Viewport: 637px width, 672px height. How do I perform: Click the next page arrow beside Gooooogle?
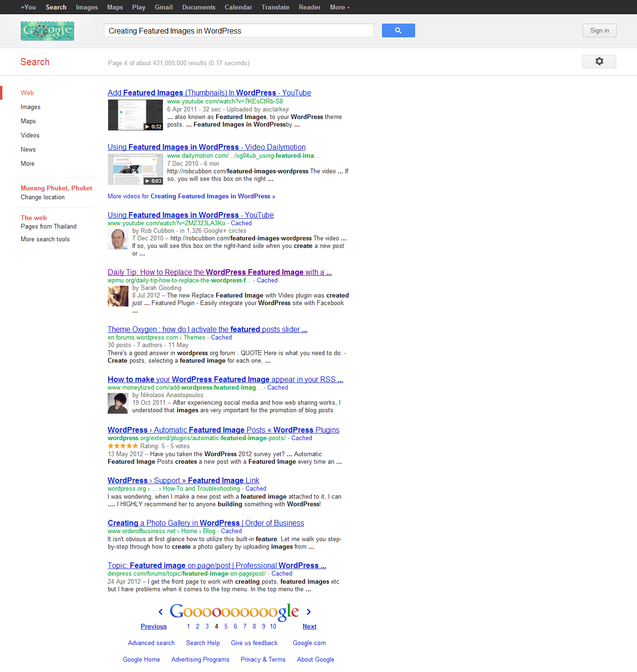tap(309, 612)
